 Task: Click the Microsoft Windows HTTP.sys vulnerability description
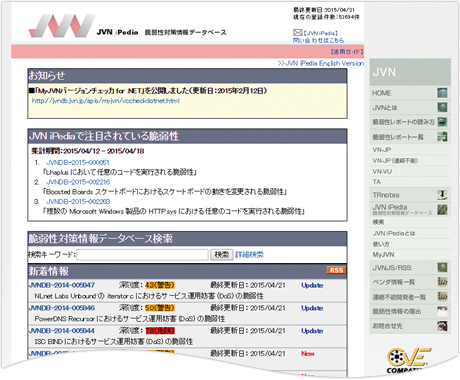[174, 211]
